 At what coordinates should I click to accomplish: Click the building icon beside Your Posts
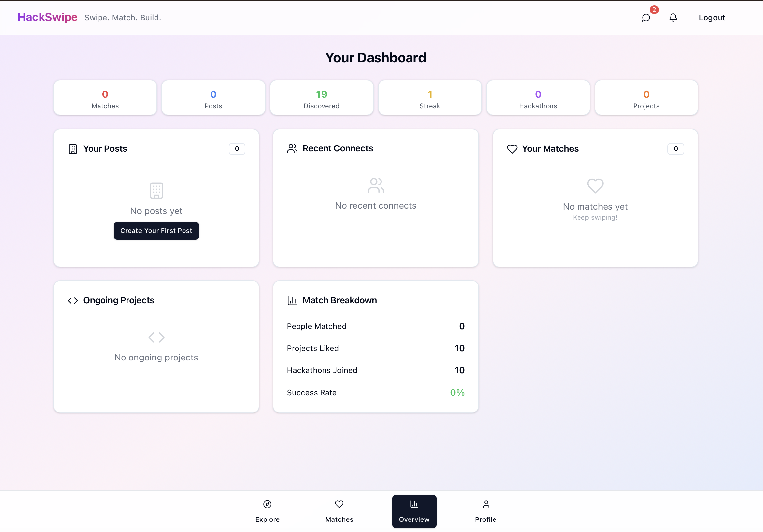(72, 149)
